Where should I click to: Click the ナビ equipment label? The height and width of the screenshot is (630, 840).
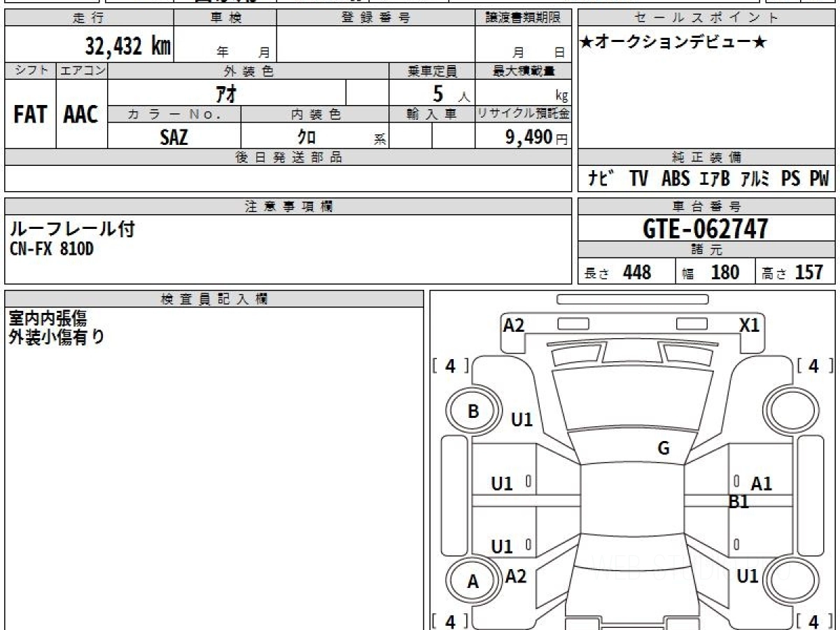coord(601,178)
